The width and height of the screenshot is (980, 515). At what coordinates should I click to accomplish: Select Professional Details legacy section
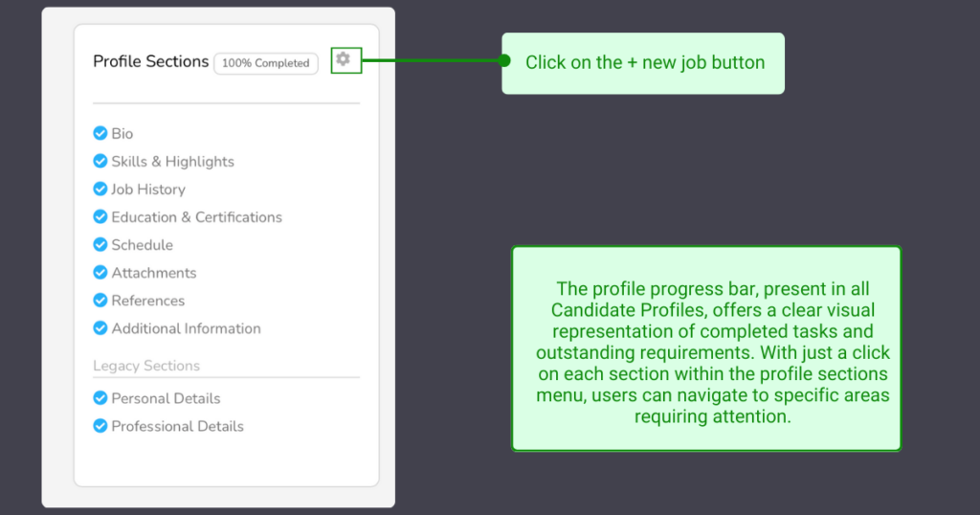pos(177,426)
